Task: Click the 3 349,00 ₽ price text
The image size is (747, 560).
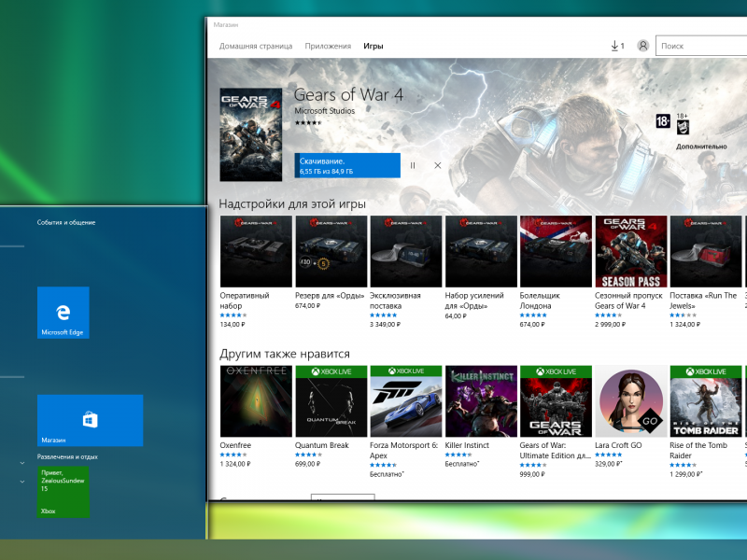Action: (x=385, y=324)
